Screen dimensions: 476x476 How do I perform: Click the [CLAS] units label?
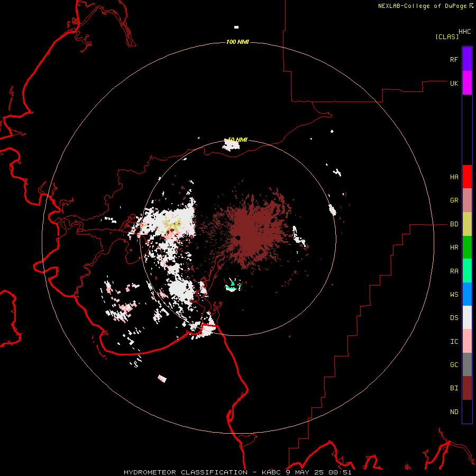(447, 36)
